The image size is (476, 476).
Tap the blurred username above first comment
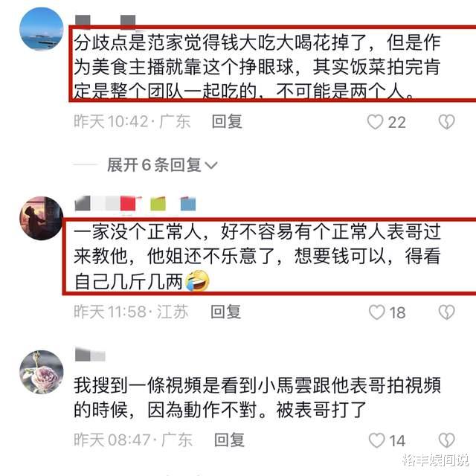[x=105, y=22]
